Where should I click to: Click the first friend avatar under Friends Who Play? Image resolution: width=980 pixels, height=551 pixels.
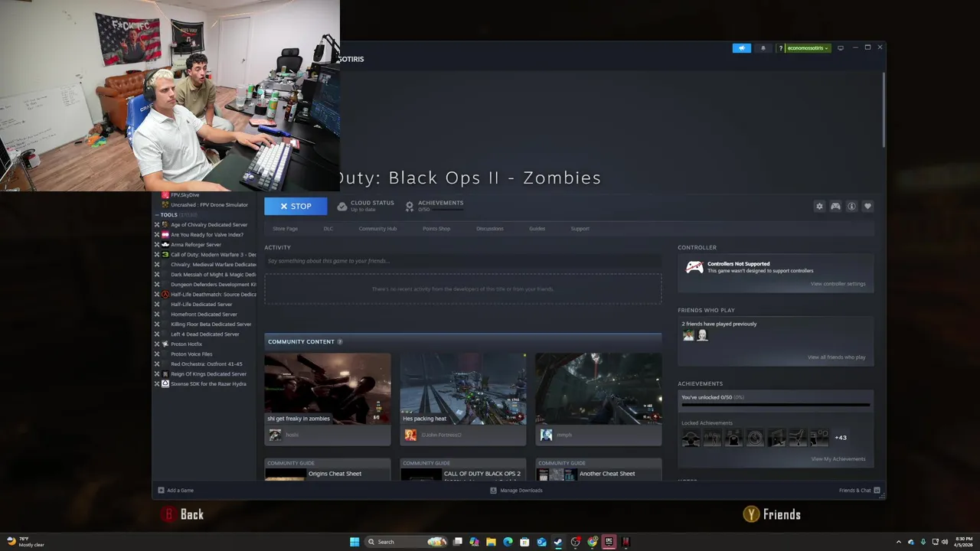point(688,335)
